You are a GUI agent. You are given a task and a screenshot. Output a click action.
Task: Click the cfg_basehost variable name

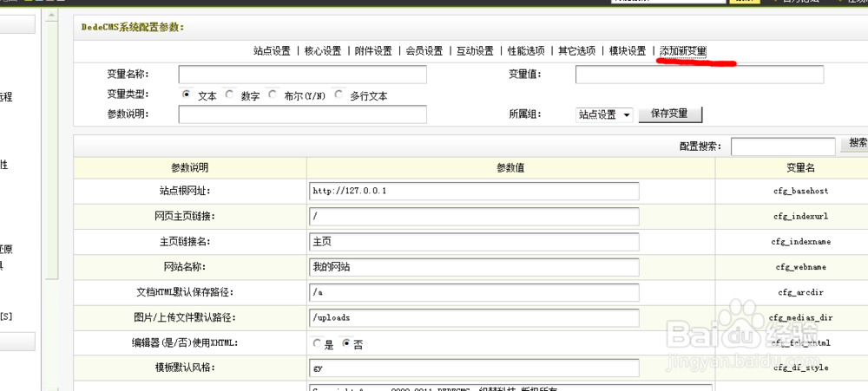pyautogui.click(x=800, y=191)
